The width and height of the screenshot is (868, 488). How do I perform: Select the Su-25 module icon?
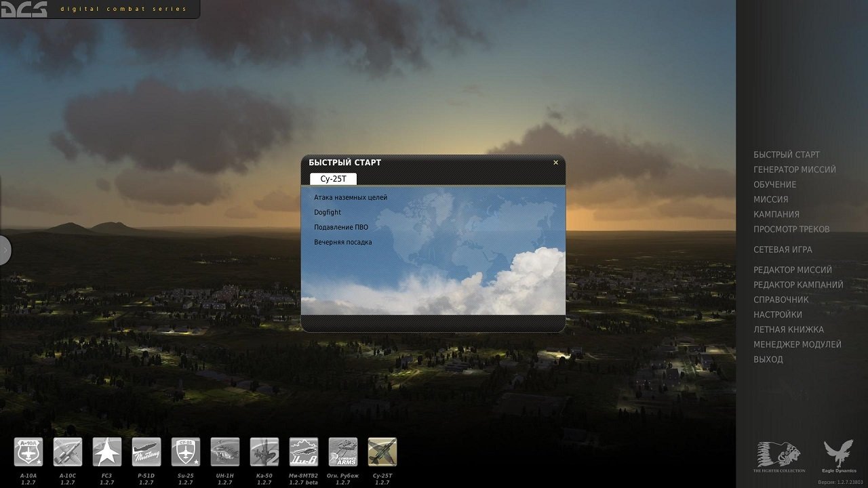186,452
